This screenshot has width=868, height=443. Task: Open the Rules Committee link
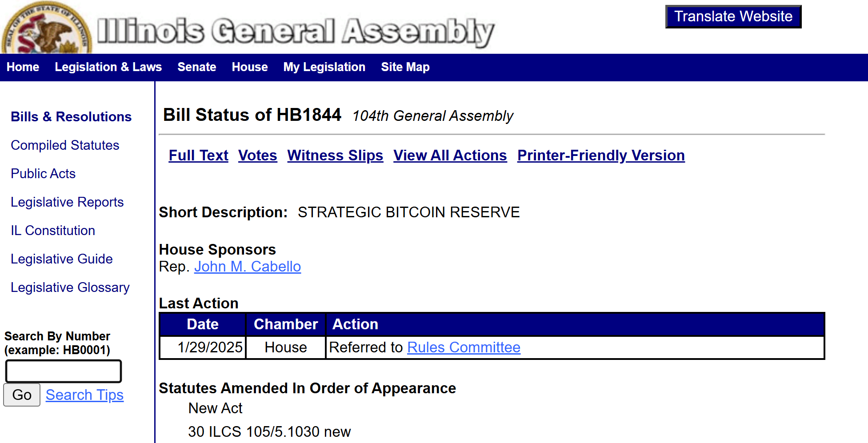464,347
